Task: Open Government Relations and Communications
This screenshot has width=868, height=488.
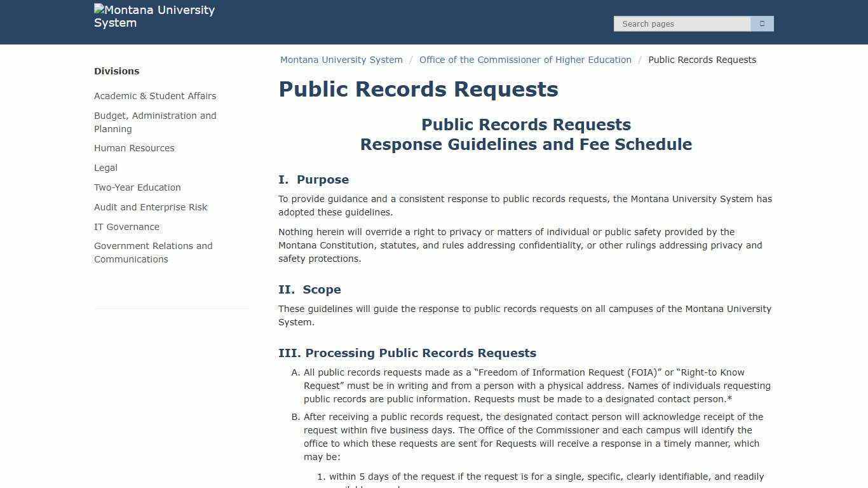Action: pos(153,252)
